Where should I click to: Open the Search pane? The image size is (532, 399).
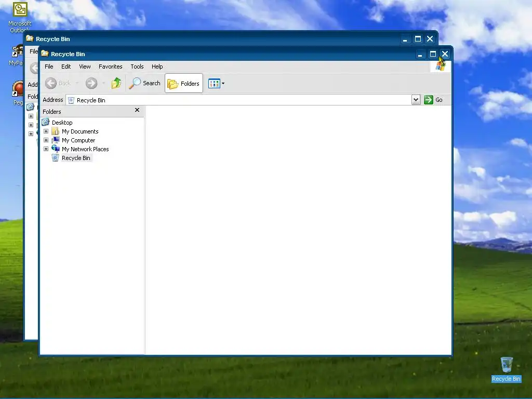145,83
